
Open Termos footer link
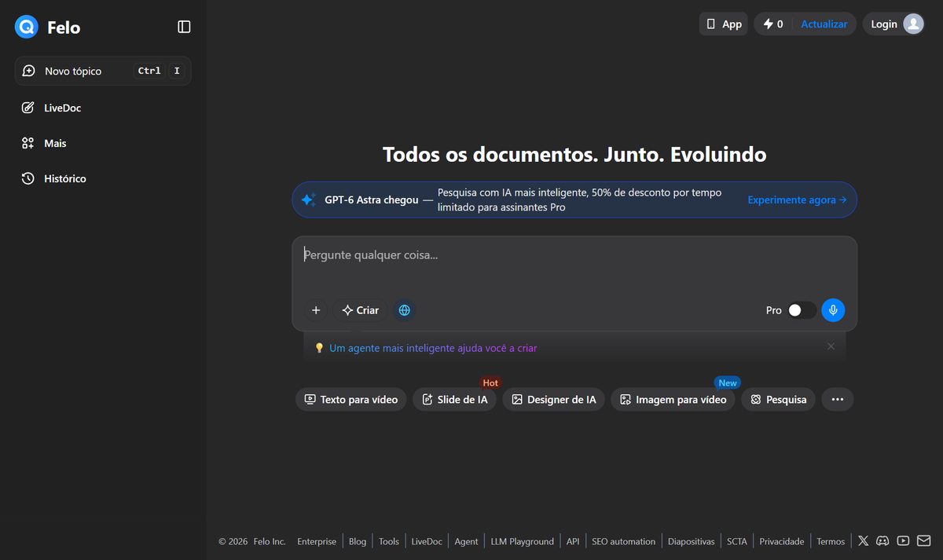[831, 541]
